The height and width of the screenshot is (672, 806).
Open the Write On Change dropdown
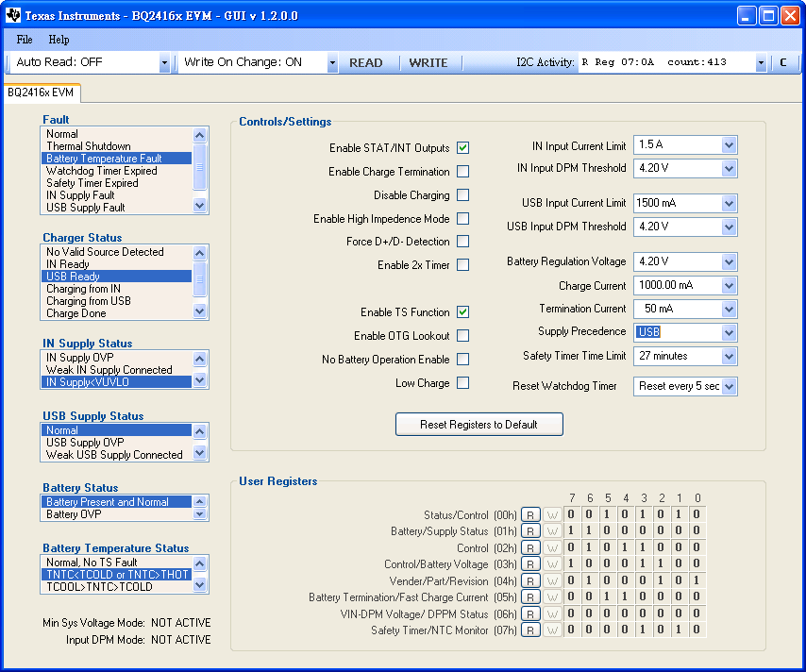[332, 62]
